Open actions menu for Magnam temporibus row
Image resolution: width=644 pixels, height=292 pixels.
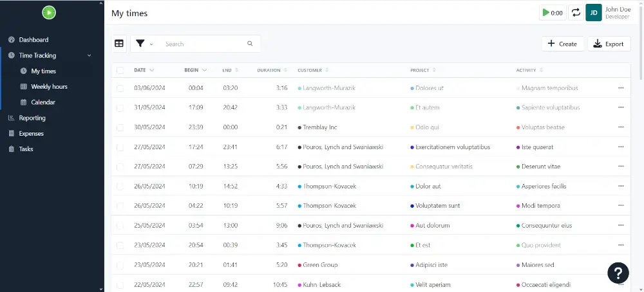(x=621, y=87)
